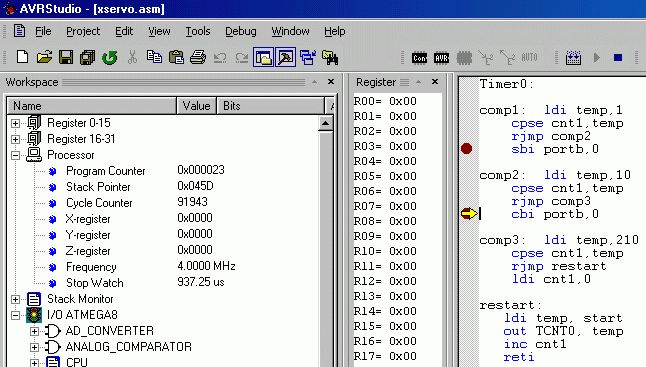Create a new file from the toolbar
The height and width of the screenshot is (367, 646).
coord(22,57)
